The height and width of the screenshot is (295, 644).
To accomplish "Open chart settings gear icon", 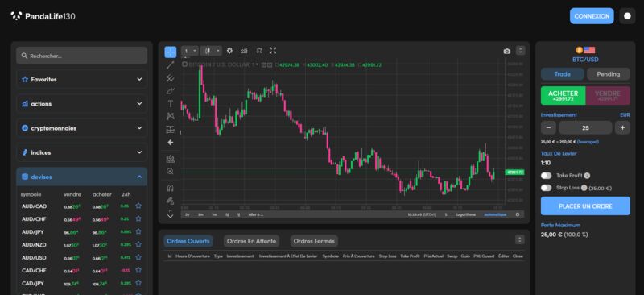I will tap(229, 51).
